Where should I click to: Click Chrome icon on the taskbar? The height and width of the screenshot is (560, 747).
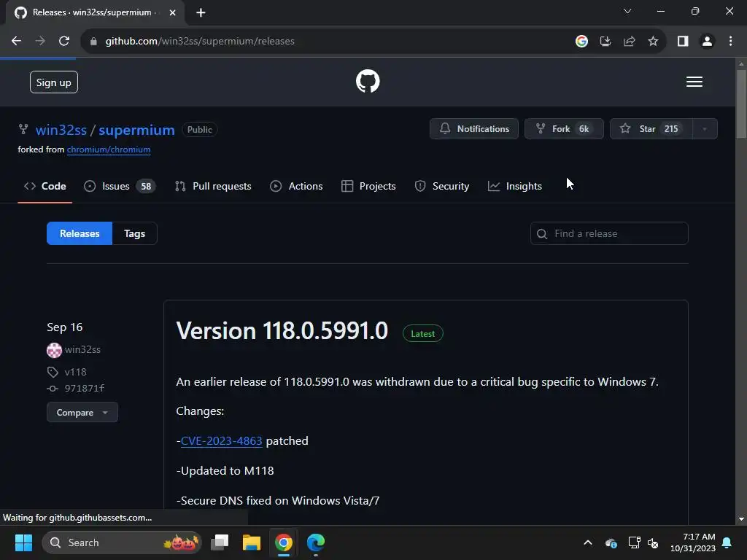[x=284, y=542]
